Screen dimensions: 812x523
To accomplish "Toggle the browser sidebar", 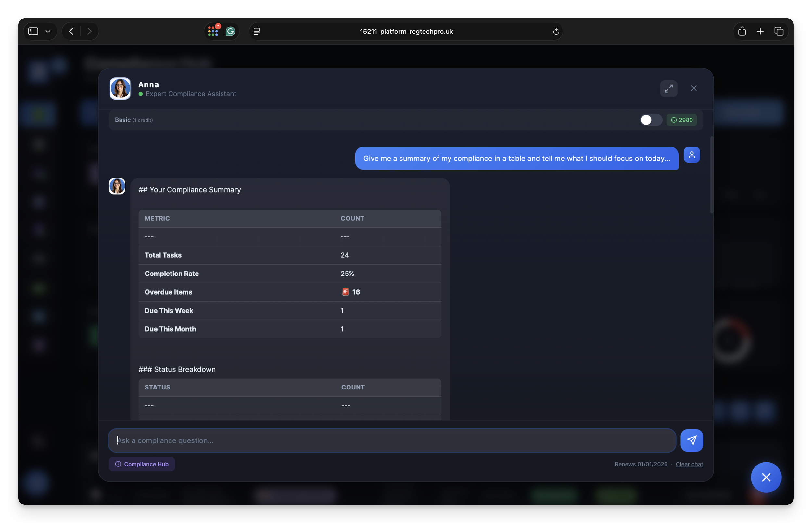I will (33, 31).
